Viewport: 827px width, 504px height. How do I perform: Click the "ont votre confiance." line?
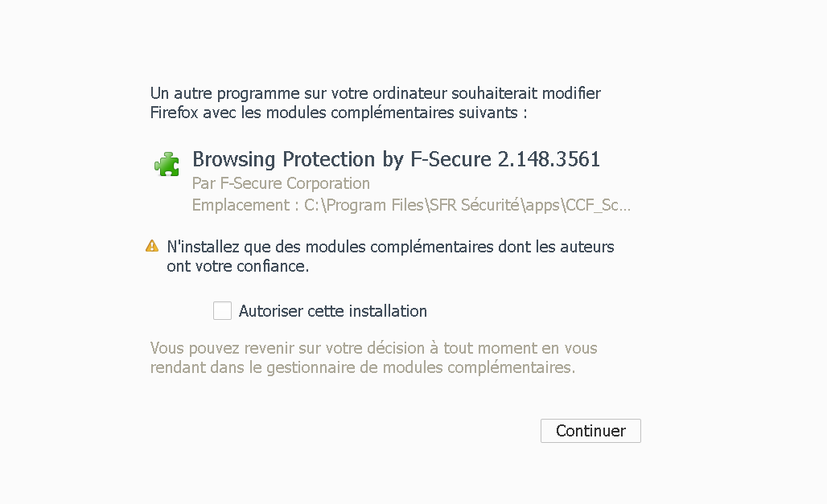coord(237,266)
